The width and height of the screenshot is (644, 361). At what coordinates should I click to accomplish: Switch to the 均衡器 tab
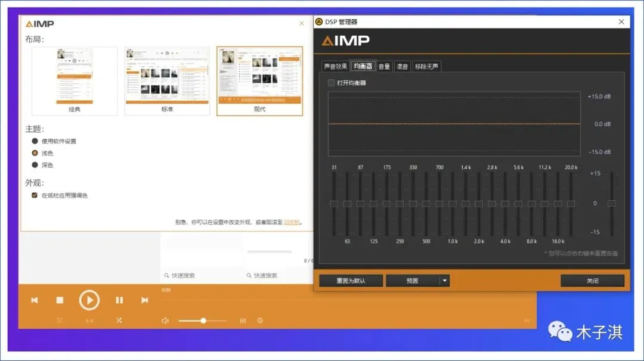coord(363,66)
